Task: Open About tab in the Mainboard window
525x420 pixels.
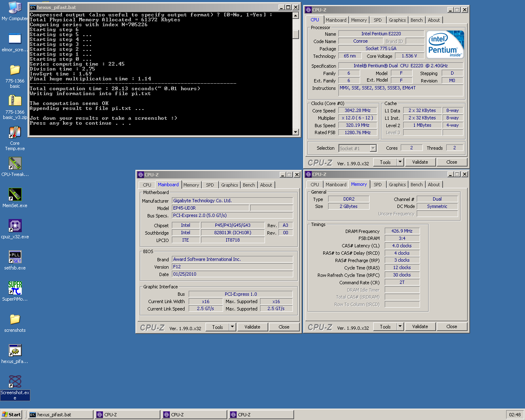Action: click(x=266, y=185)
